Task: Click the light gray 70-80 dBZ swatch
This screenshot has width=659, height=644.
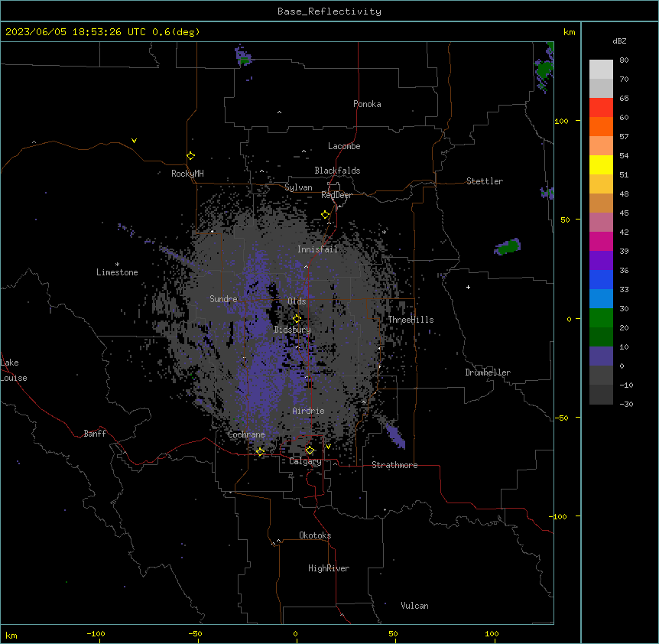Action: pos(601,69)
